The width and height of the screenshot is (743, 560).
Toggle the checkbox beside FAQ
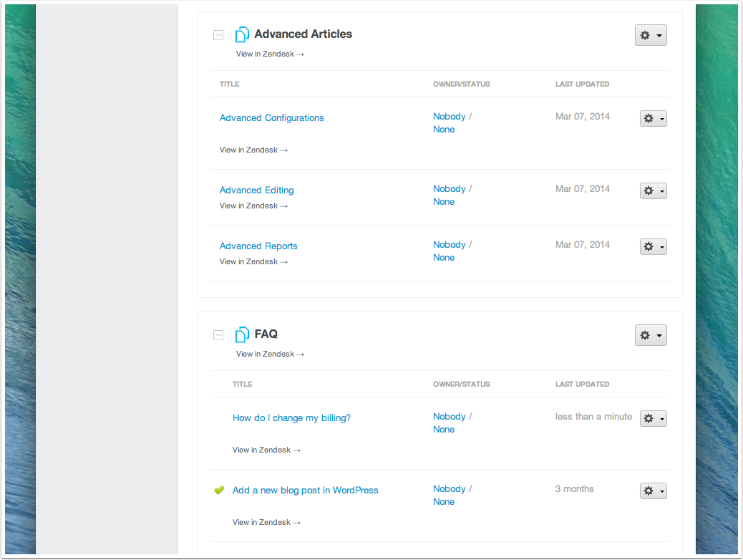pyautogui.click(x=218, y=334)
